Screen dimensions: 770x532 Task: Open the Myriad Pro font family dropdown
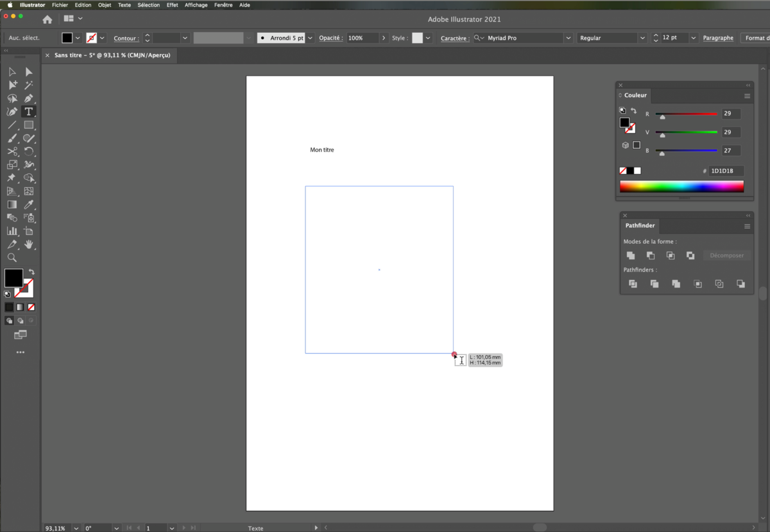click(568, 38)
